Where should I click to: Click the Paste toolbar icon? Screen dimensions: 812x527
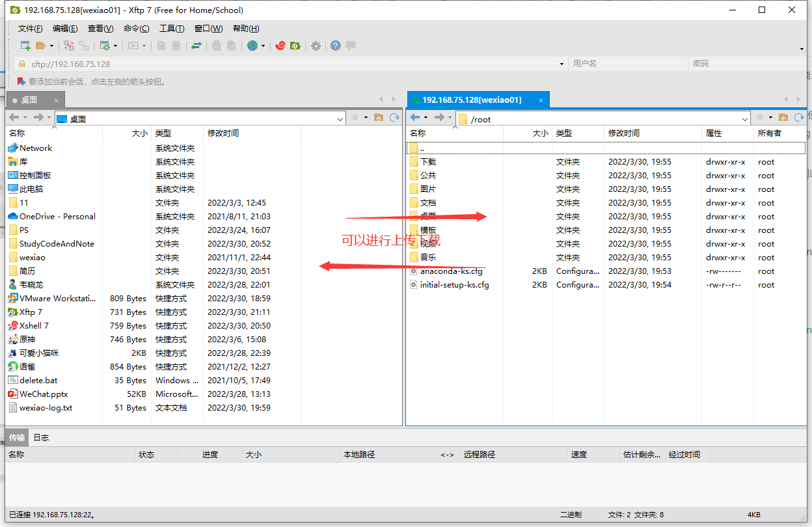232,46
